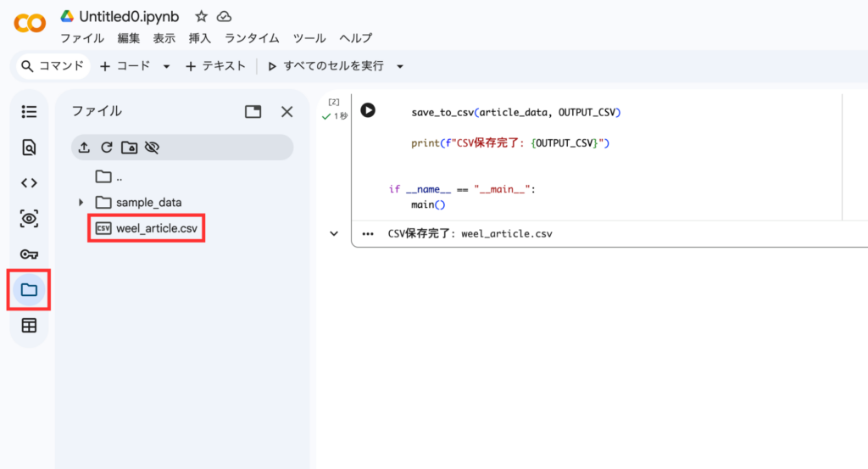Click the ファイル panel heading

pyautogui.click(x=97, y=111)
